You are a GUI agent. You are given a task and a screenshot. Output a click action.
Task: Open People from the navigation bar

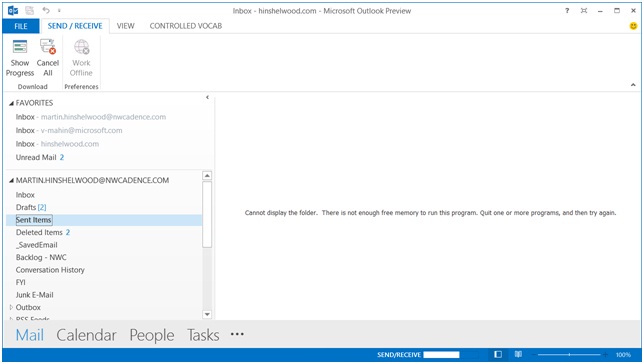(x=152, y=335)
